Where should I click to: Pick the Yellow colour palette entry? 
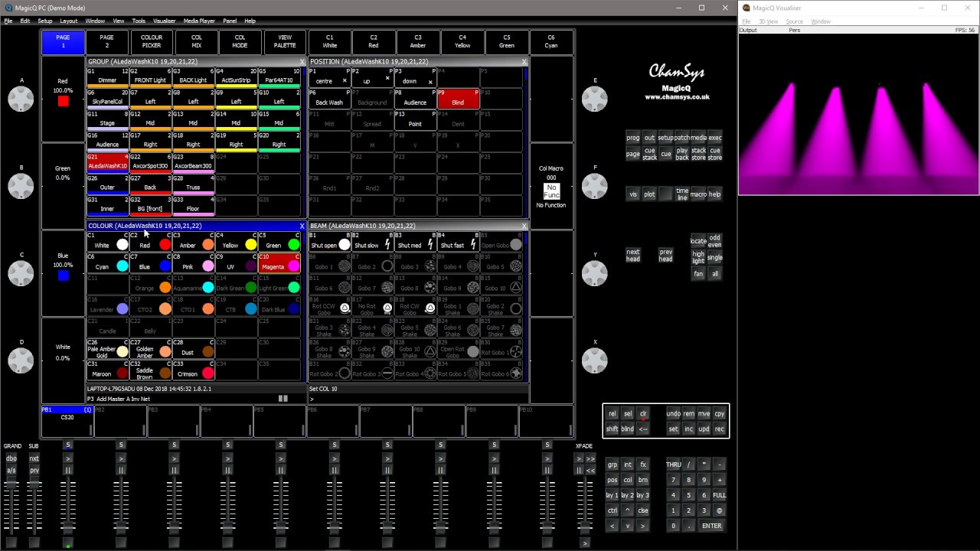237,241
